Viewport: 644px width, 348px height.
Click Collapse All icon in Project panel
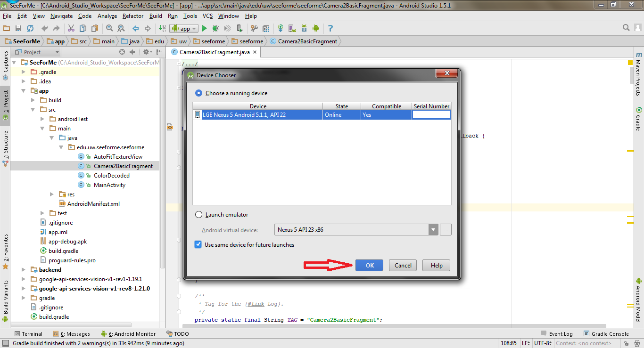(x=132, y=52)
